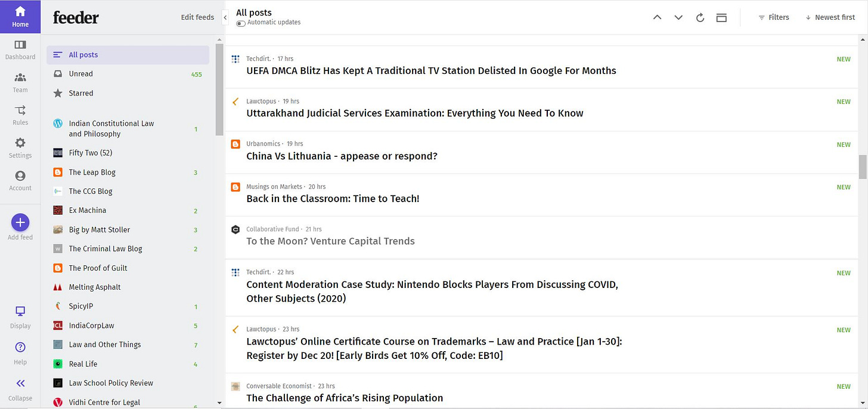
Task: Open the Fifty Two (52) feed
Action: [128, 153]
